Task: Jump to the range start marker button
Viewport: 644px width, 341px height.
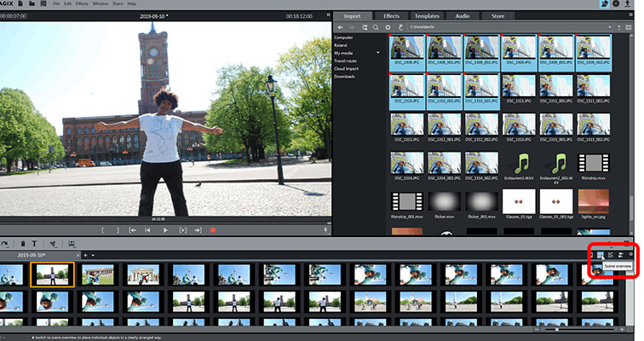Action: (134, 230)
